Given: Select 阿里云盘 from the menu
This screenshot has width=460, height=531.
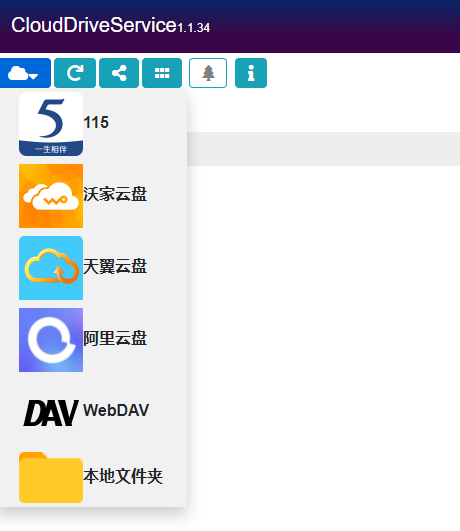Looking at the screenshot, I should pyautogui.click(x=115, y=338).
